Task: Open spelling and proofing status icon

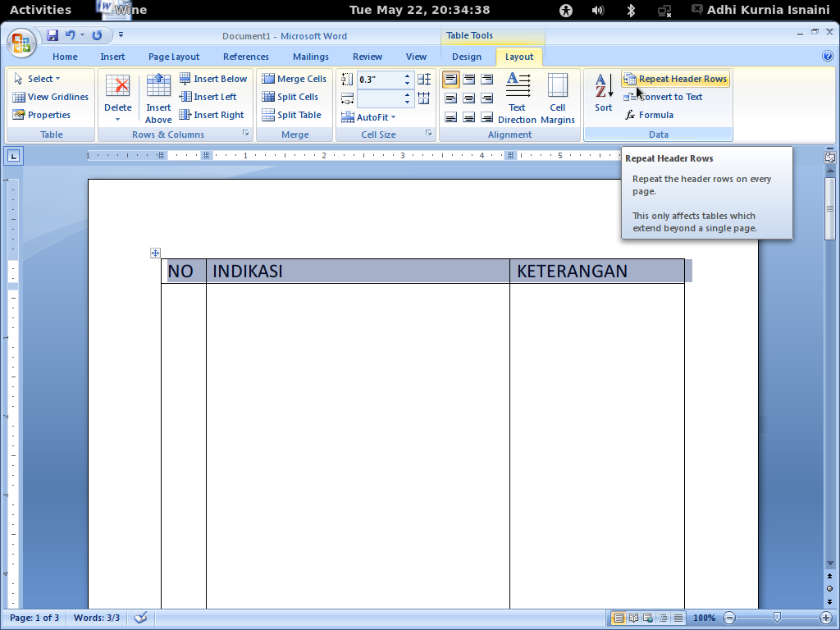Action: pyautogui.click(x=140, y=618)
